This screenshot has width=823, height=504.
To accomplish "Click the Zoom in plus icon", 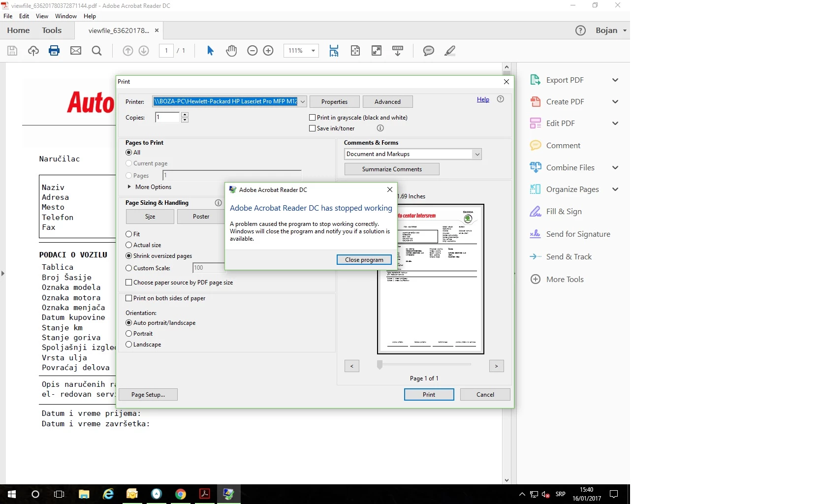I will (268, 51).
